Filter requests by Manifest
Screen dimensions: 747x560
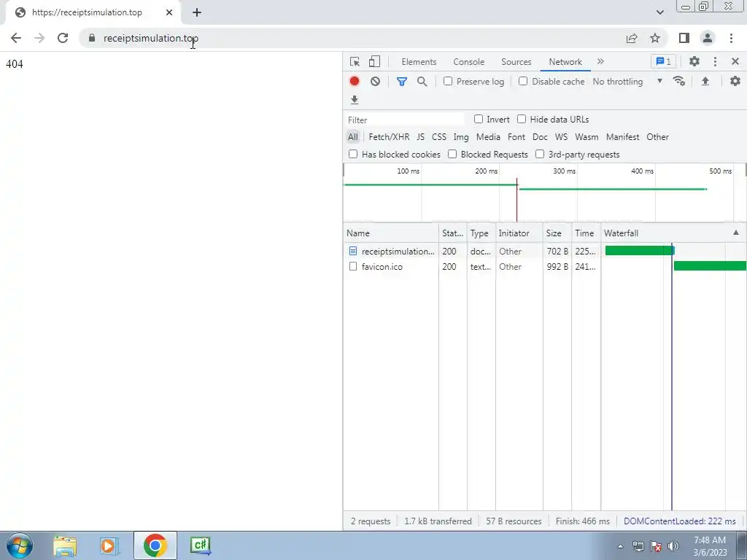[622, 137]
